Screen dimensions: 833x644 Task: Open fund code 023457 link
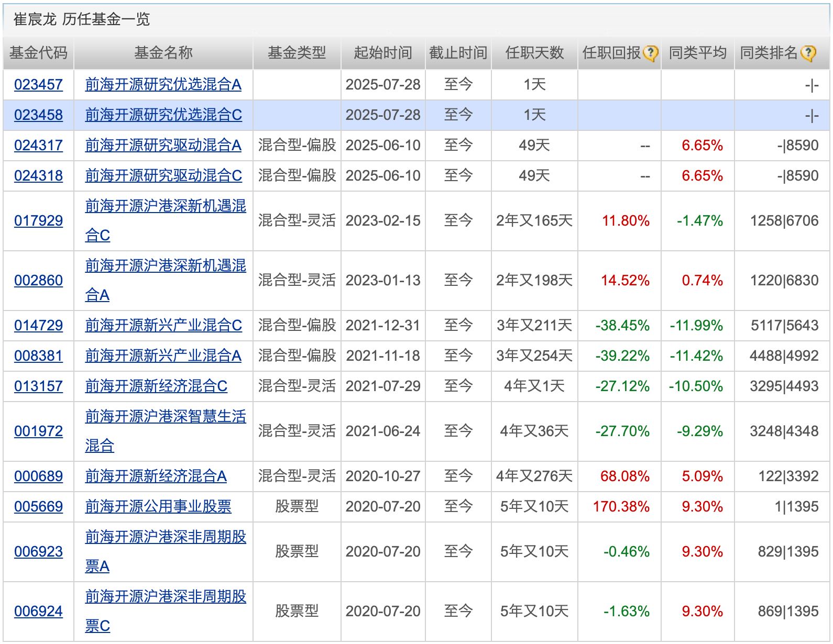coord(38,84)
